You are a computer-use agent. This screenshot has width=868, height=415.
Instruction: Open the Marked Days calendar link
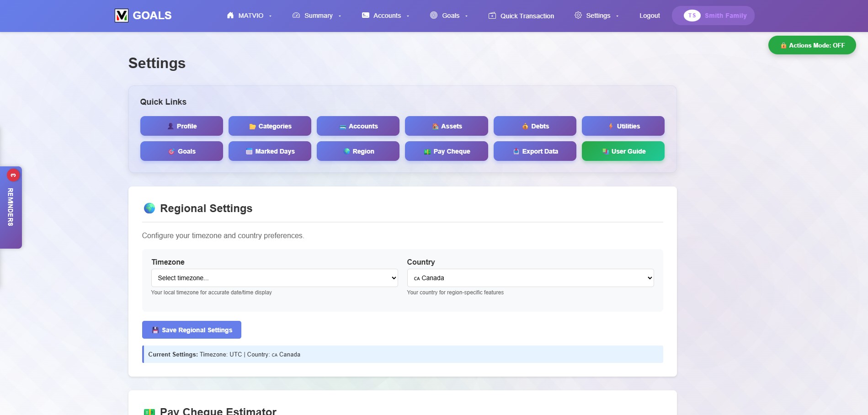pos(270,151)
